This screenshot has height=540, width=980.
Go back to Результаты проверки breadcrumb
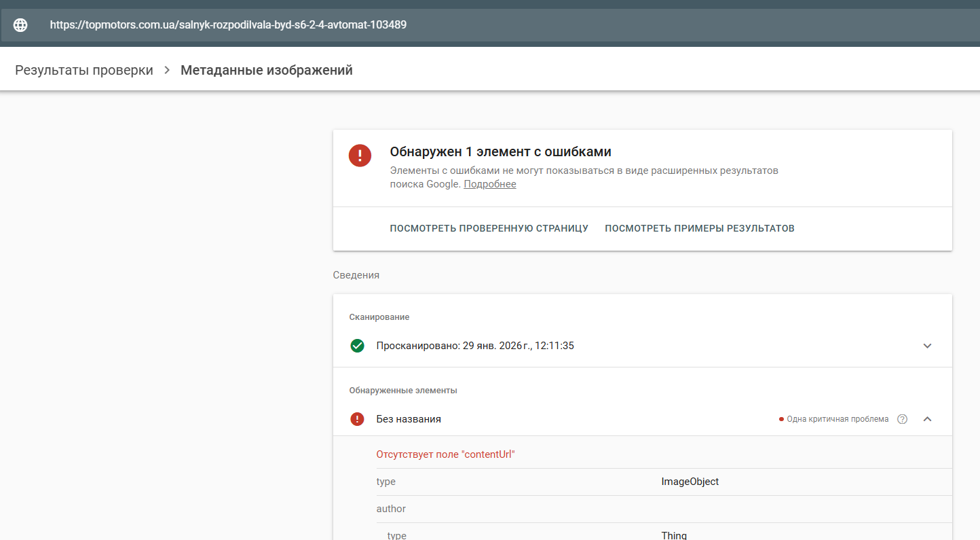[84, 70]
